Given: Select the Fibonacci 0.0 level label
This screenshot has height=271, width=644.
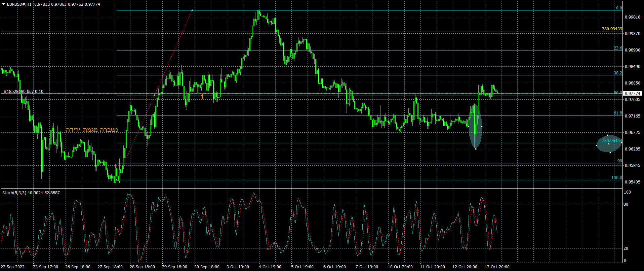Looking at the screenshot, I should coord(619,8).
